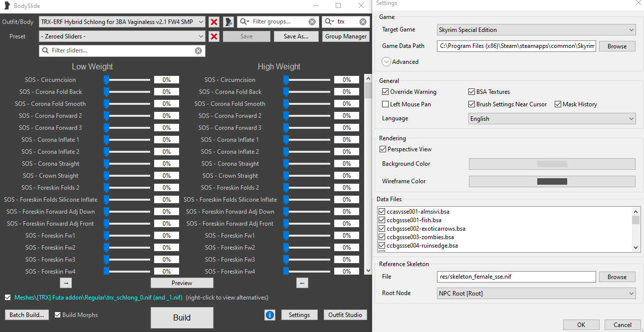
Task: Uncheck ccasvsse001-almsivi.bsa data file
Action: (382, 212)
